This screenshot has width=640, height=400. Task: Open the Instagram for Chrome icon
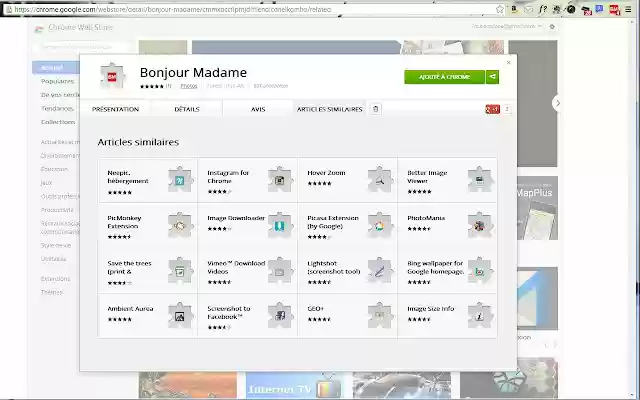[x=280, y=179]
